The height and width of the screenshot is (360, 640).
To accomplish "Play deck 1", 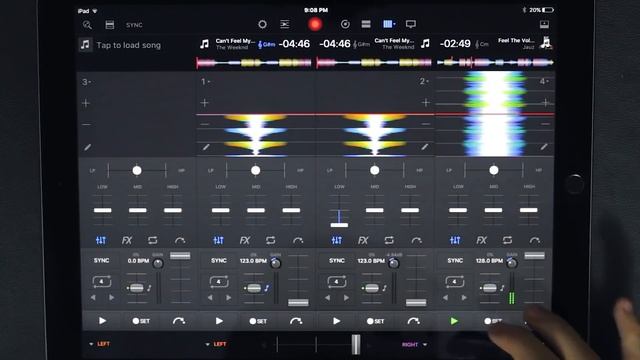I will pyautogui.click(x=219, y=321).
